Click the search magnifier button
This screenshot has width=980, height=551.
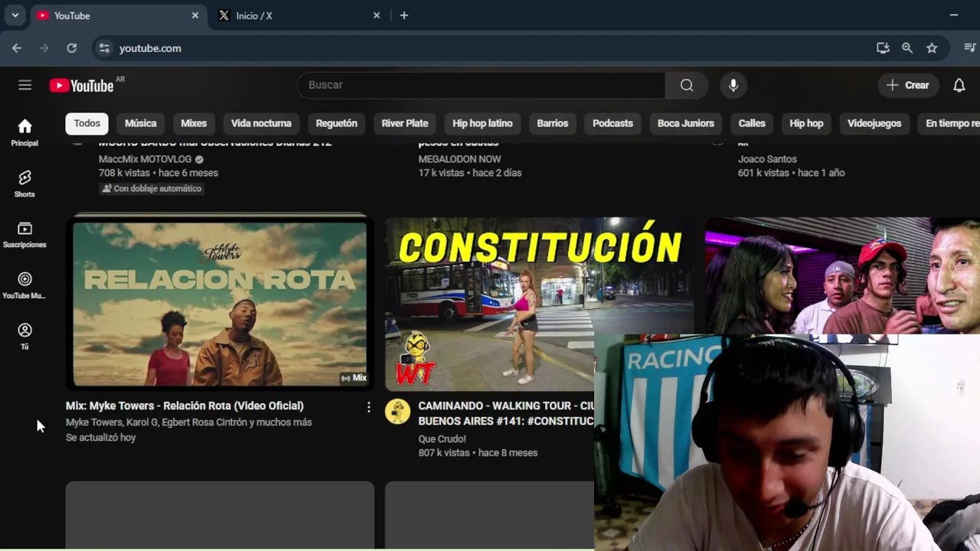[x=687, y=85]
